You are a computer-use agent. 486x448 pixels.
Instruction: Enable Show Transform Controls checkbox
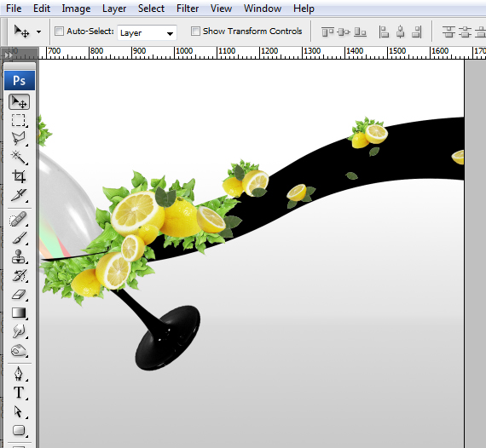(195, 31)
